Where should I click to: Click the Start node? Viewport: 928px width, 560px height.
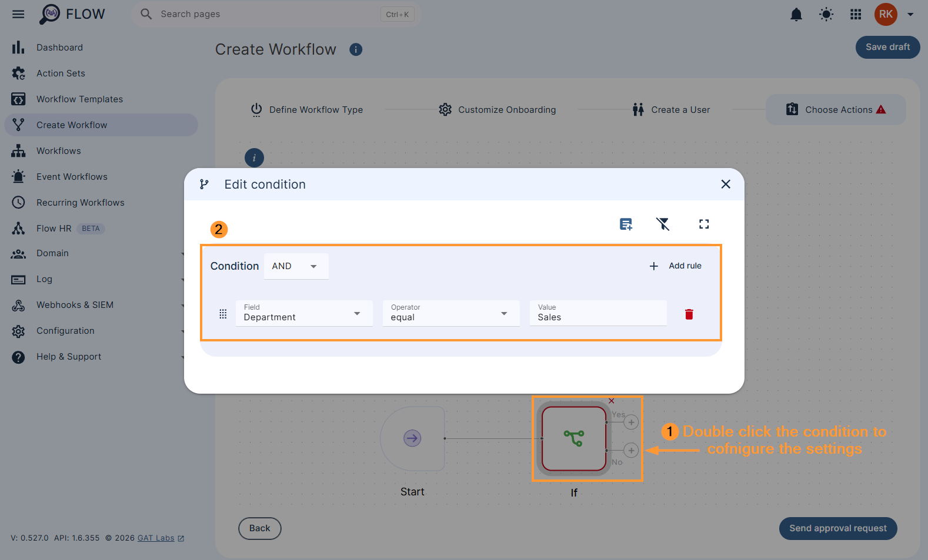click(412, 438)
